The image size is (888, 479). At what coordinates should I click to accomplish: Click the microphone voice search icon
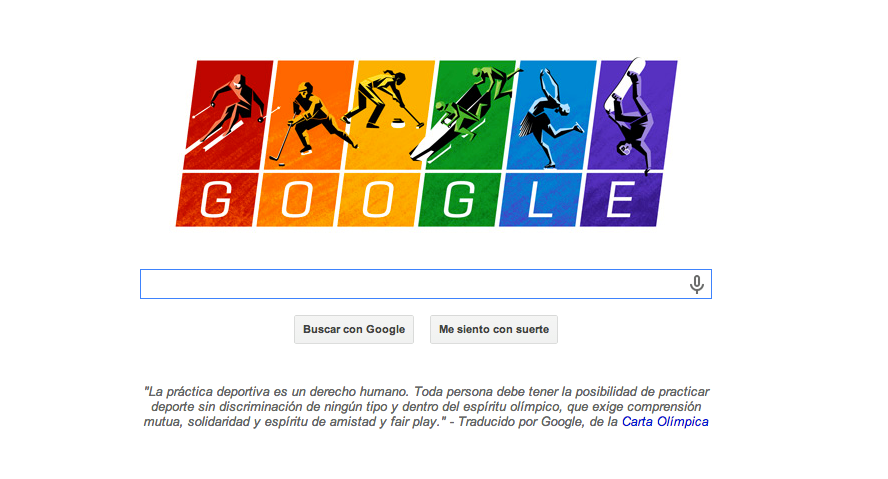[697, 284]
